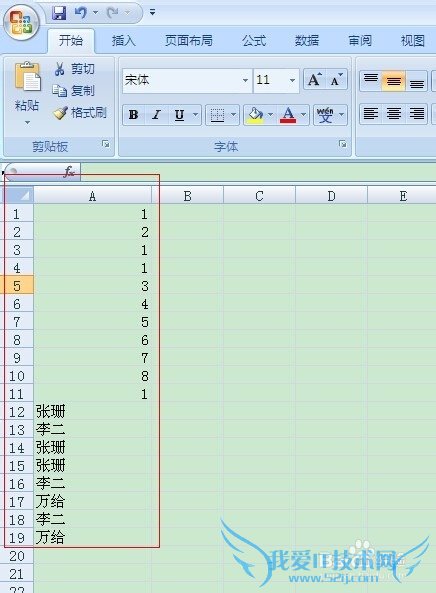Click cell A13 containing 李二
Viewport: 436px width, 593px height.
[93, 430]
